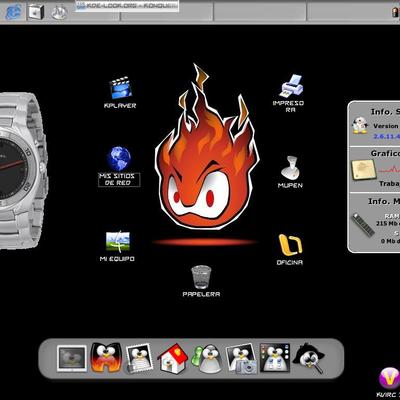Open the red-roof house home icon
Screen dimensions: 400x400
click(172, 358)
